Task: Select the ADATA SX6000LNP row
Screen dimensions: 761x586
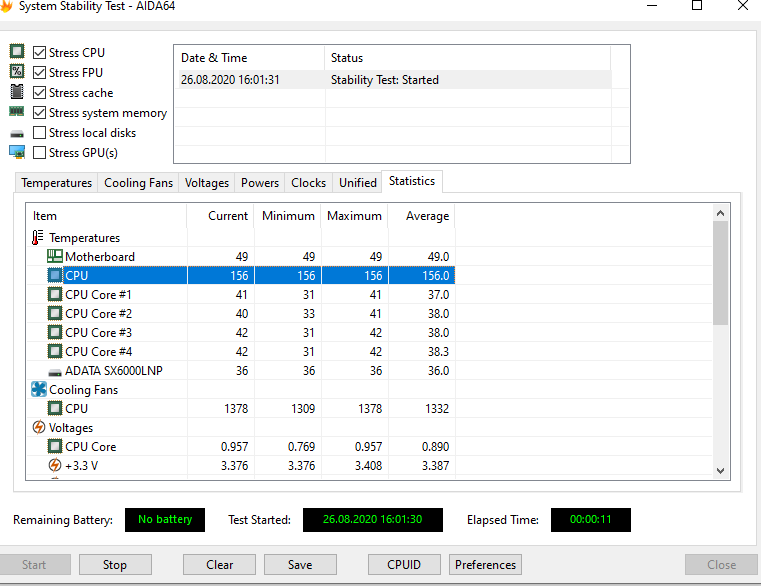Action: coord(241,370)
